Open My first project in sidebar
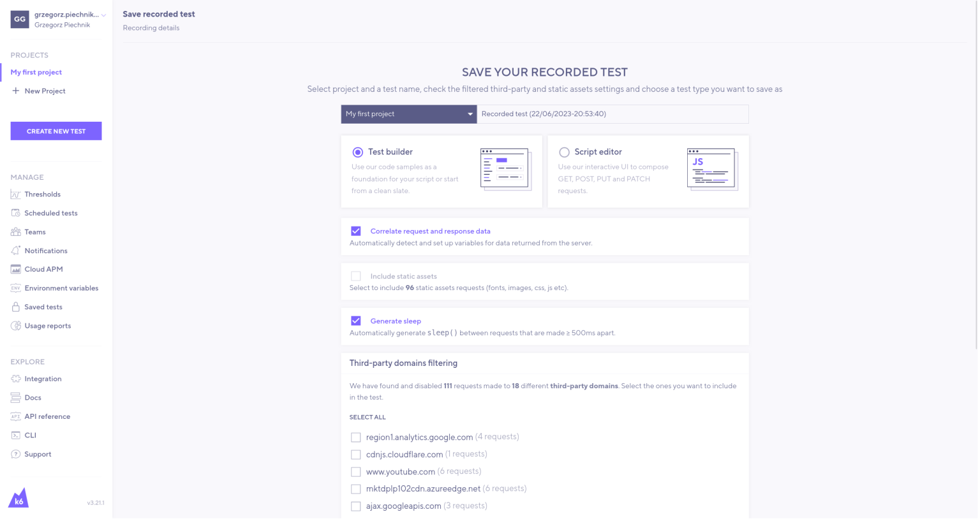 point(36,72)
